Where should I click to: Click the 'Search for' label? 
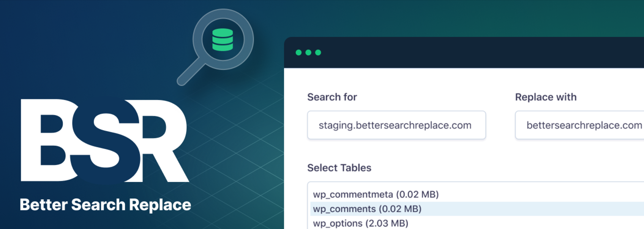(332, 97)
